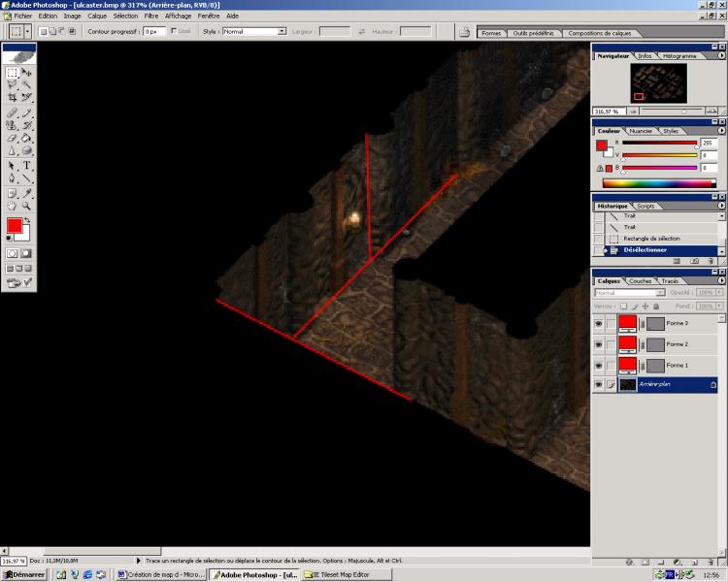Select the Eraser tool
728x582 pixels.
point(12,138)
